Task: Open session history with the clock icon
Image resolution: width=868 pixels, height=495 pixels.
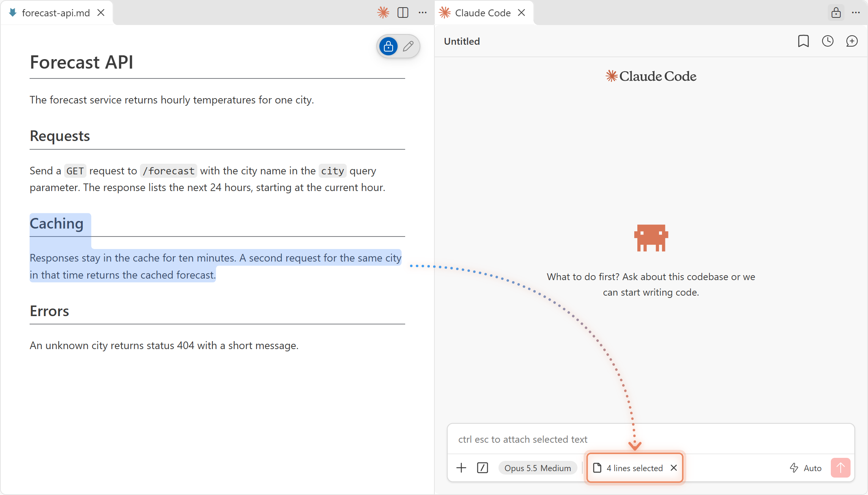Action: [x=828, y=41]
